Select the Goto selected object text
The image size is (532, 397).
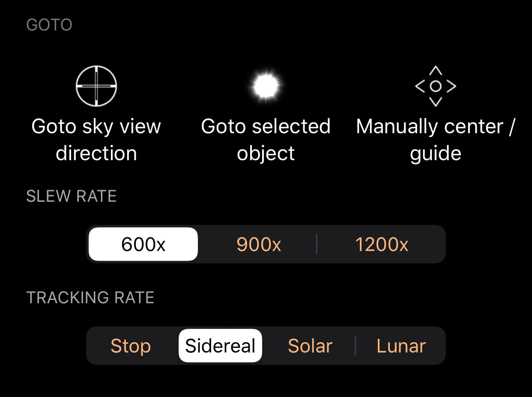pyautogui.click(x=266, y=140)
